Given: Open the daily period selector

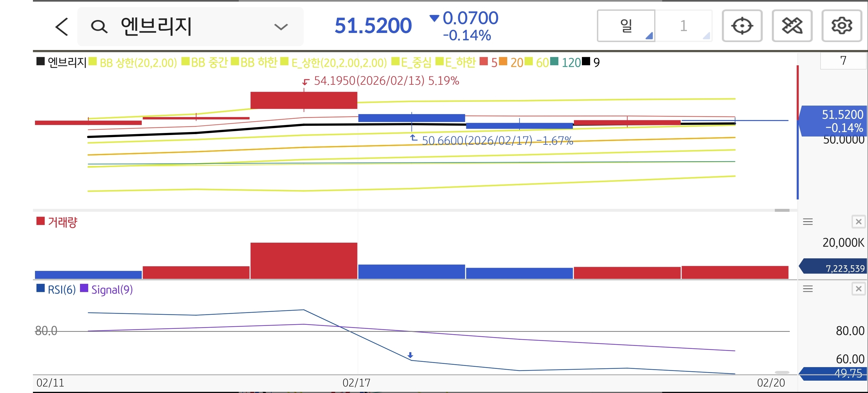Looking at the screenshot, I should [x=626, y=26].
